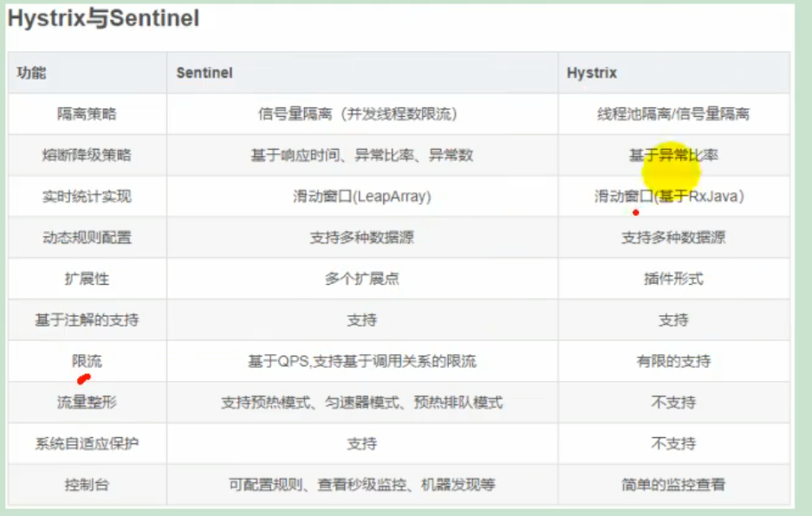Click Hystrix's '支持' cell in 基于注解的支持 row
Screen dimensions: 812x516
[x=673, y=319]
